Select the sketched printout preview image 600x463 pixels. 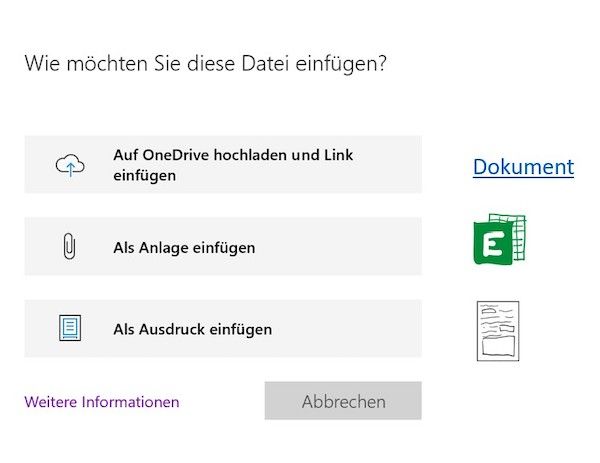(498, 331)
